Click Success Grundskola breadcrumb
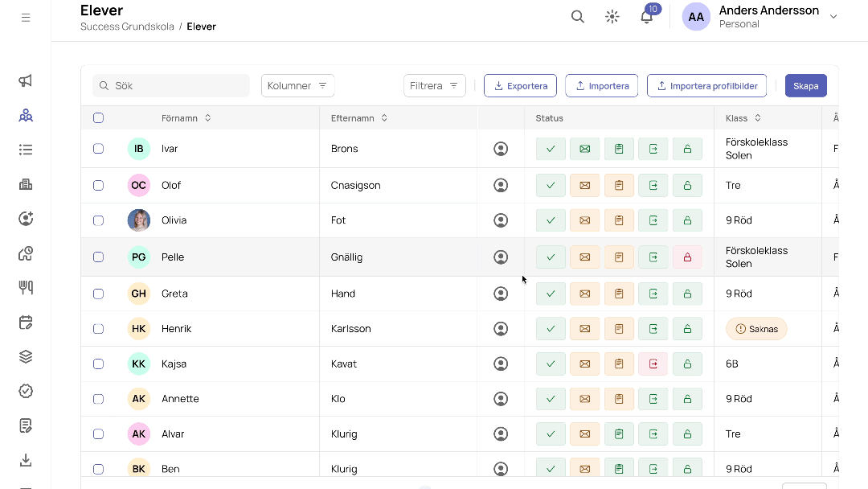This screenshot has height=489, width=868. point(127,27)
